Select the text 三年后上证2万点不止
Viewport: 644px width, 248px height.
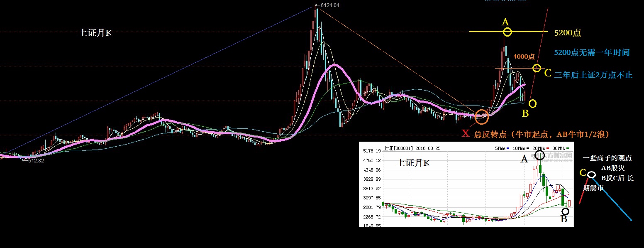click(593, 75)
